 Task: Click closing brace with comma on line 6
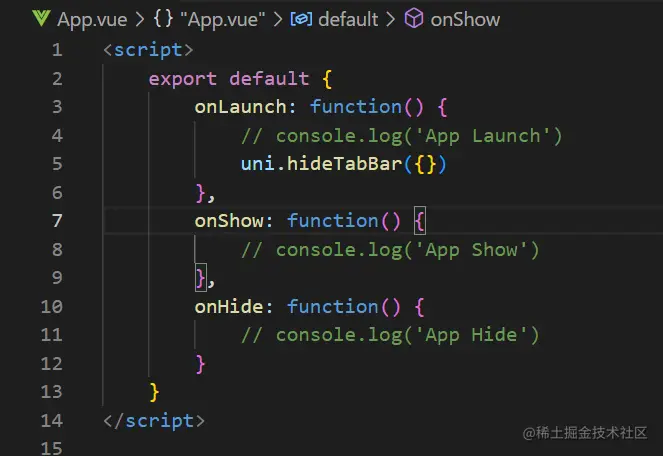(x=205, y=193)
